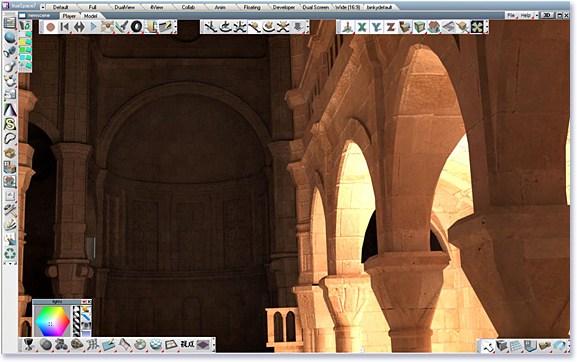The image size is (577, 362).
Task: Toggle Z axis constraint
Action: pos(390,27)
